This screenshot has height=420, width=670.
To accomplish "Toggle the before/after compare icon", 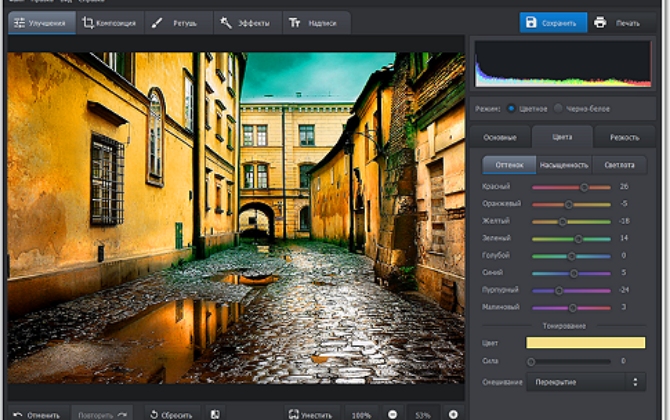I will click(x=214, y=413).
